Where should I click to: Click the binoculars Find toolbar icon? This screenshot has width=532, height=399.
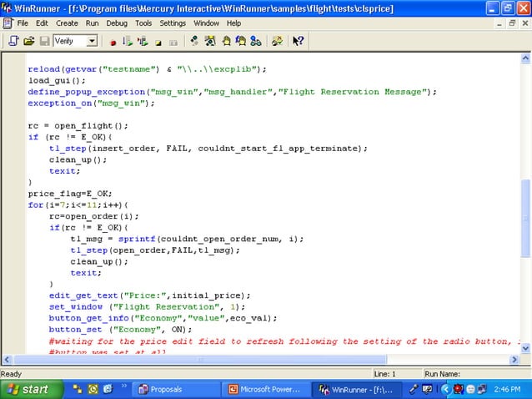click(x=256, y=41)
